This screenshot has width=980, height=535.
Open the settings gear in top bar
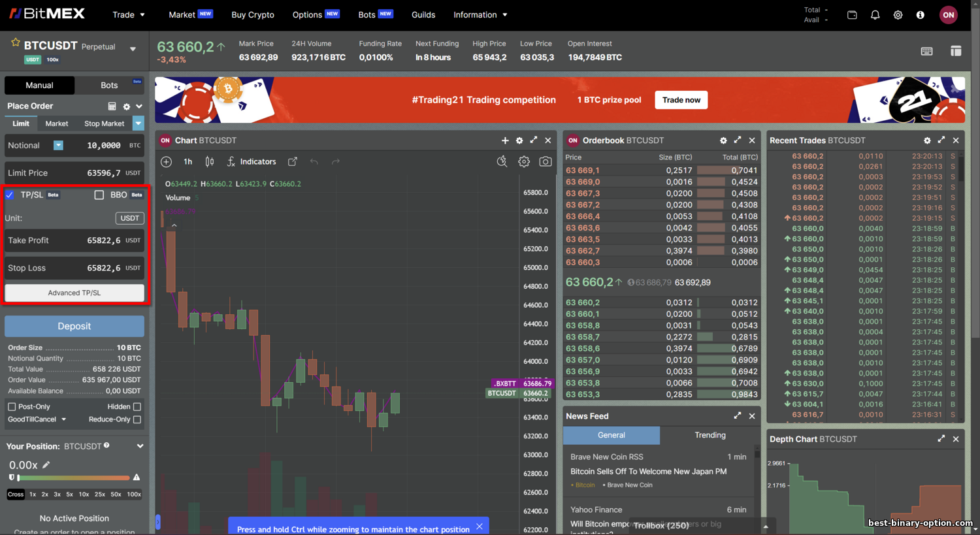(898, 14)
